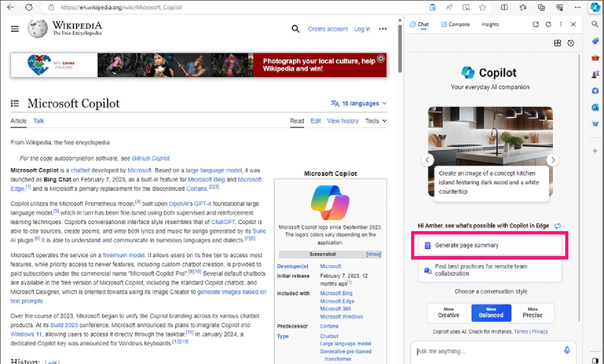Toggle the article table of contents icon

click(x=15, y=104)
